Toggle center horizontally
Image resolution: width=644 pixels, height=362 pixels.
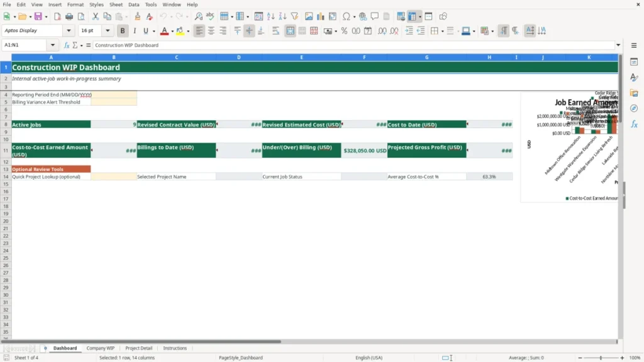coord(211,31)
